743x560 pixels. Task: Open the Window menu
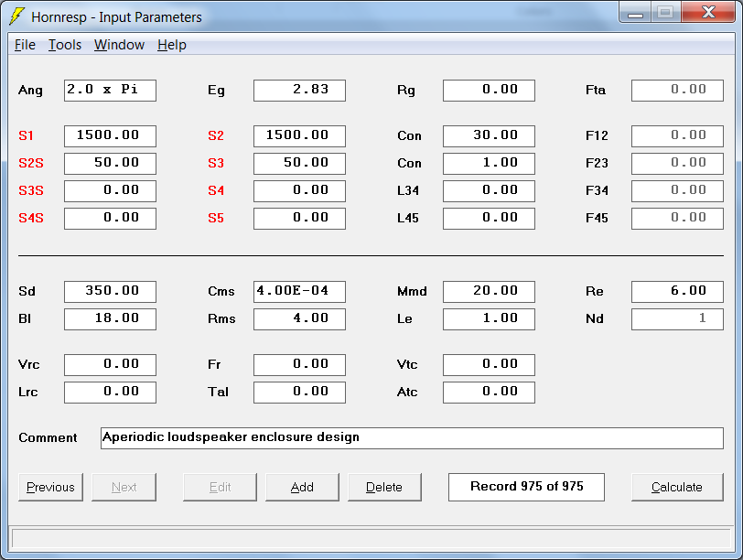click(x=119, y=45)
